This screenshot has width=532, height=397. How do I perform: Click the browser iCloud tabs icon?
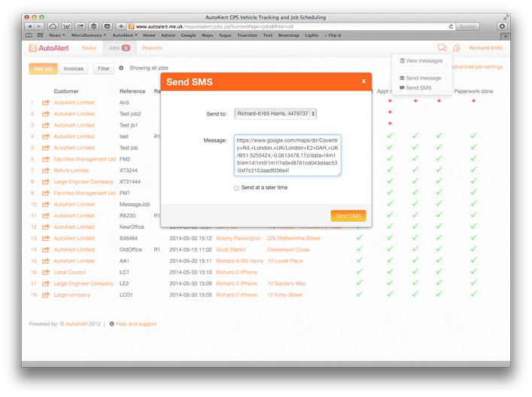53,26
